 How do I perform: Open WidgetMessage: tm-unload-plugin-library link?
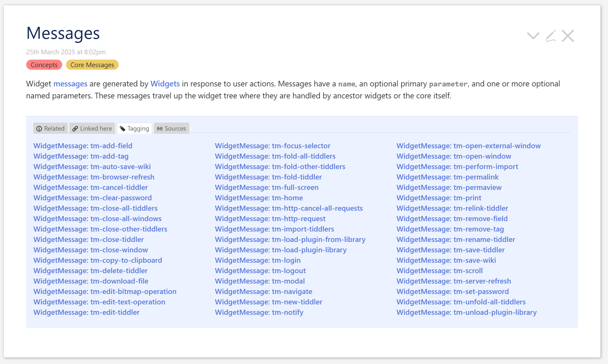(467, 312)
